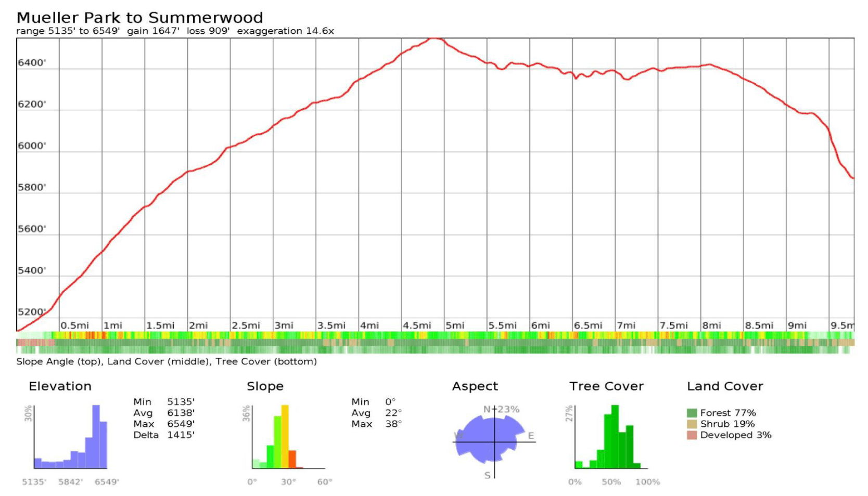The width and height of the screenshot is (868, 496).
Task: Click the tan Shrub 19% legend swatch
Action: (x=692, y=424)
